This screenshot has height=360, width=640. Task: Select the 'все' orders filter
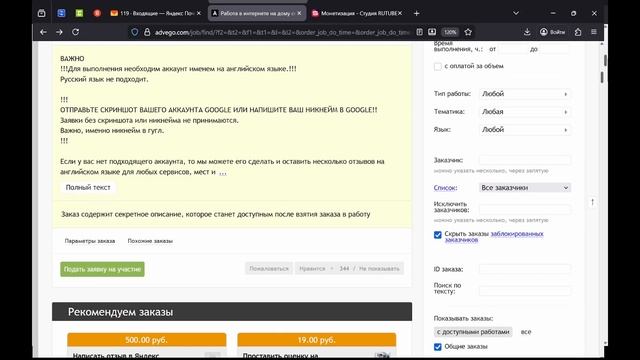pyautogui.click(x=526, y=332)
